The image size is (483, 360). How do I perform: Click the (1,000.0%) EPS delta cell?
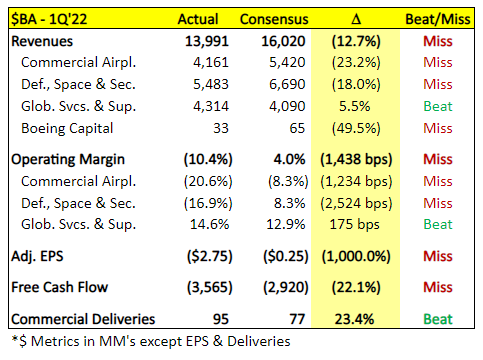pyautogui.click(x=356, y=256)
